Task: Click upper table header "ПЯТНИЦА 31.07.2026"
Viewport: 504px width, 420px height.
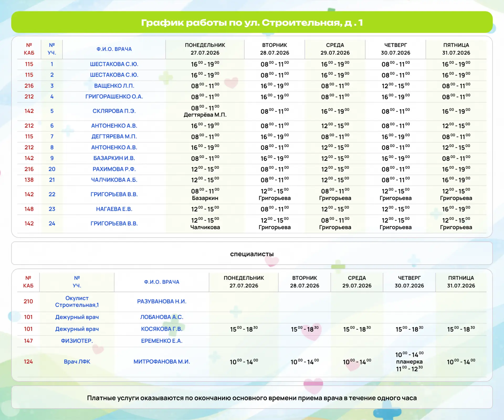Action: (x=456, y=49)
